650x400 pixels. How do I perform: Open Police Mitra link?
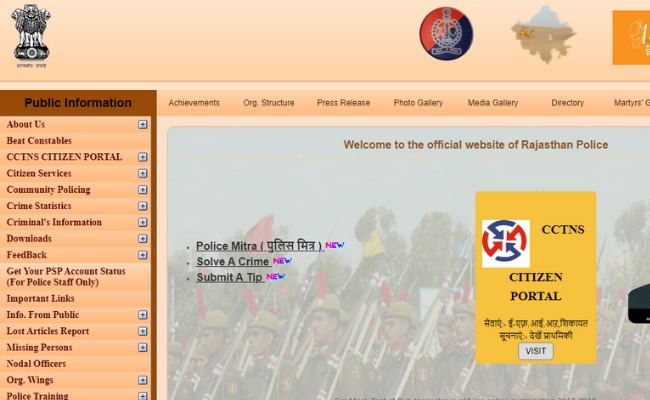click(260, 246)
